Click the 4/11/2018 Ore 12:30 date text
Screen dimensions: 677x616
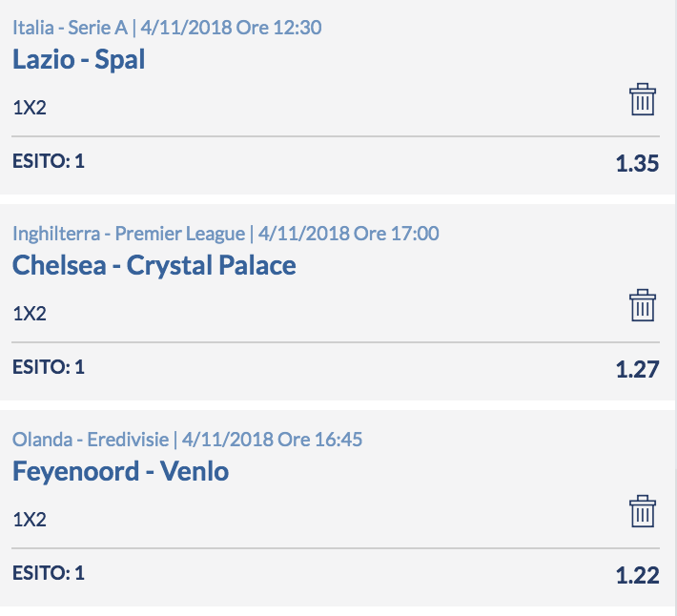point(231,28)
